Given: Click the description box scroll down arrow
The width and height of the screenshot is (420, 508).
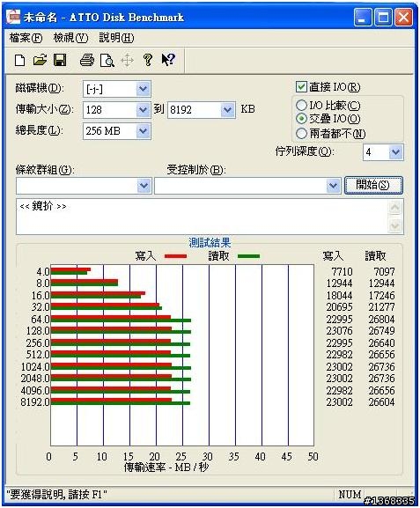Looking at the screenshot, I should pos(394,225).
